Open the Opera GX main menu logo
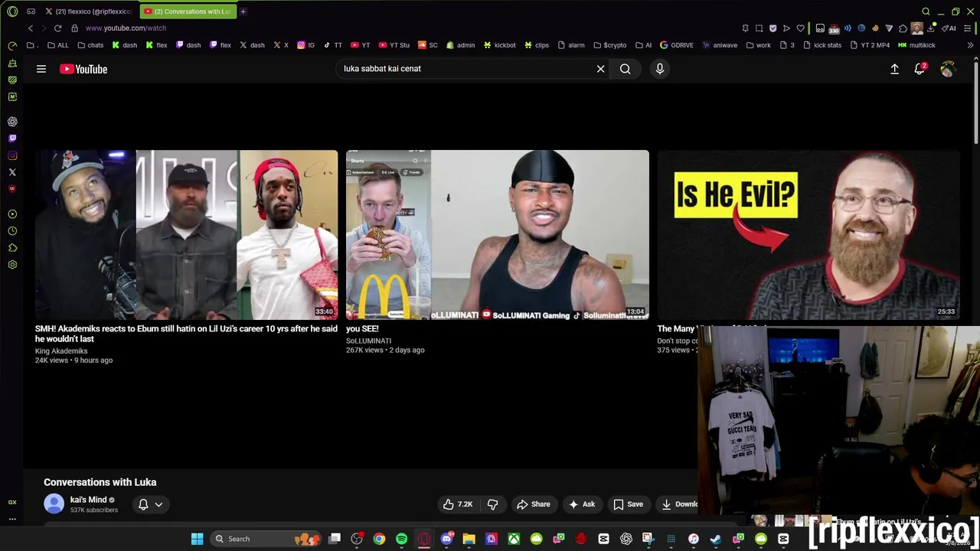Screen dimensions: 980x551 [x=12, y=11]
